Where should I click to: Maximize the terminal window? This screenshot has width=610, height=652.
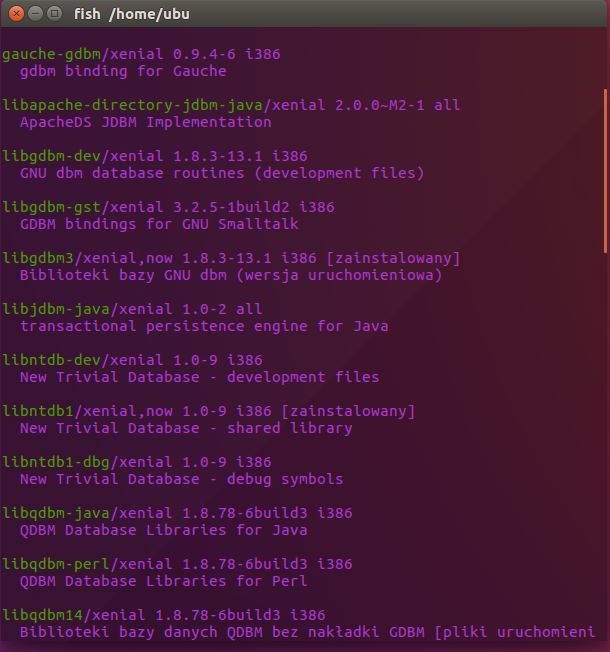click(x=53, y=14)
